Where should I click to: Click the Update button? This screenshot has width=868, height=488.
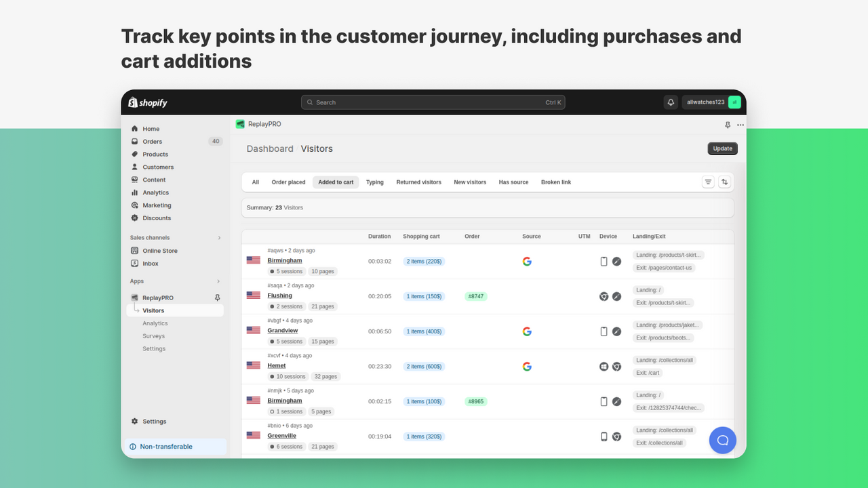[x=722, y=148]
